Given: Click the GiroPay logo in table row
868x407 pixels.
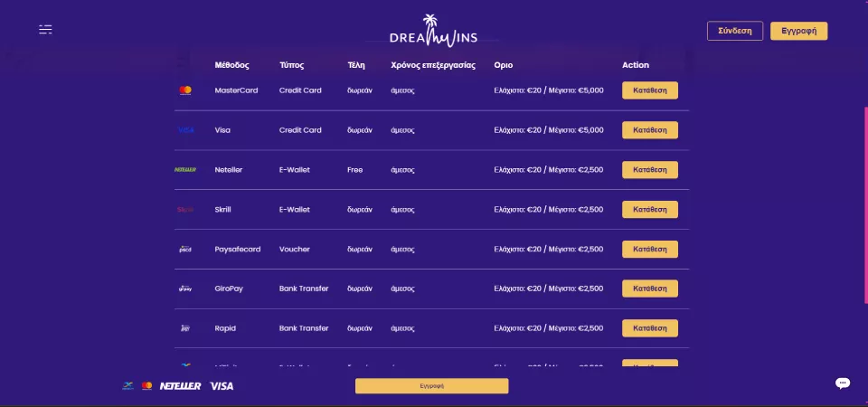Looking at the screenshot, I should [x=185, y=289].
